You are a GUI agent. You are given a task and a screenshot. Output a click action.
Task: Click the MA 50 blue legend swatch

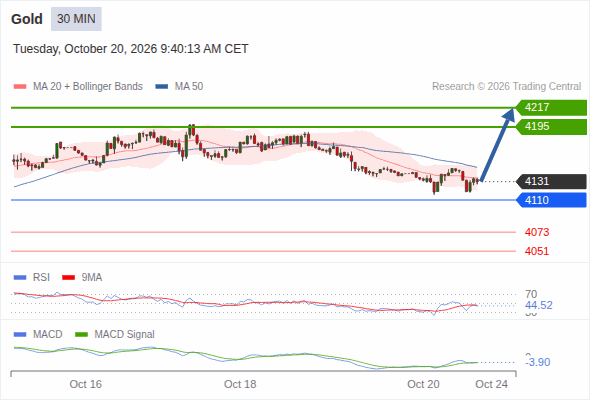[x=162, y=87]
